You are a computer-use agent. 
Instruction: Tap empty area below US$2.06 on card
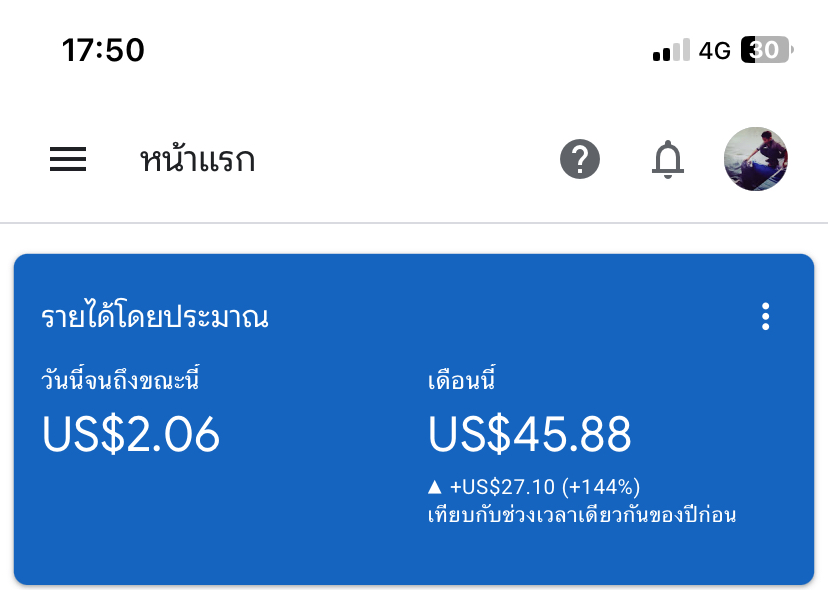click(150, 520)
